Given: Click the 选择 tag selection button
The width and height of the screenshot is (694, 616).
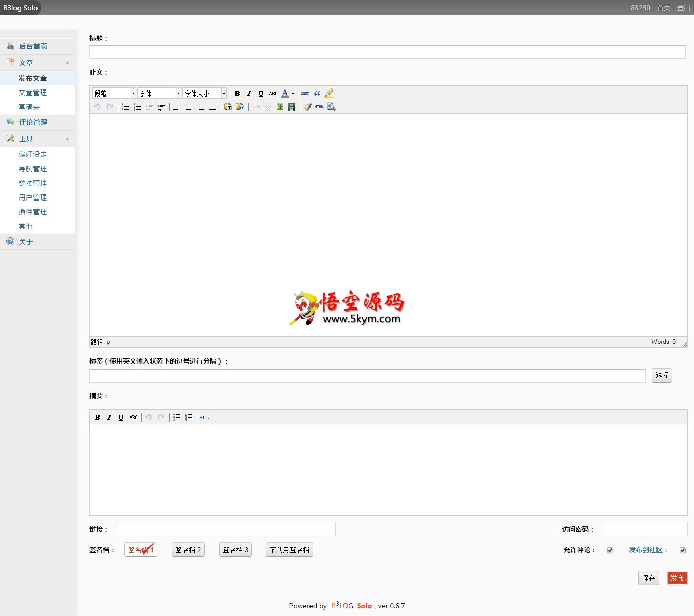Looking at the screenshot, I should coord(662,375).
